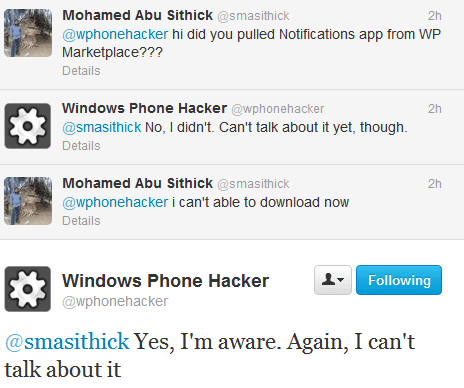Click the gear avatar of the second tweet
The width and height of the screenshot is (464, 388).
(28, 126)
